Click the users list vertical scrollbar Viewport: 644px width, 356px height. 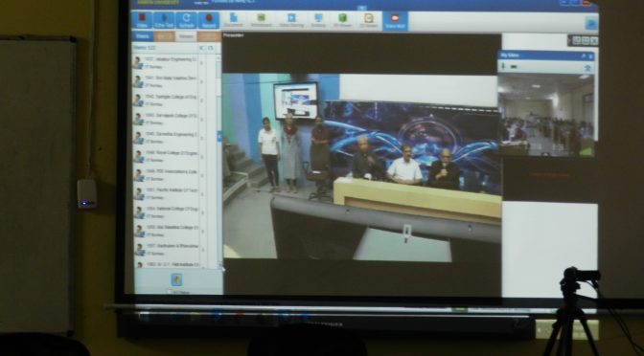(x=218, y=160)
